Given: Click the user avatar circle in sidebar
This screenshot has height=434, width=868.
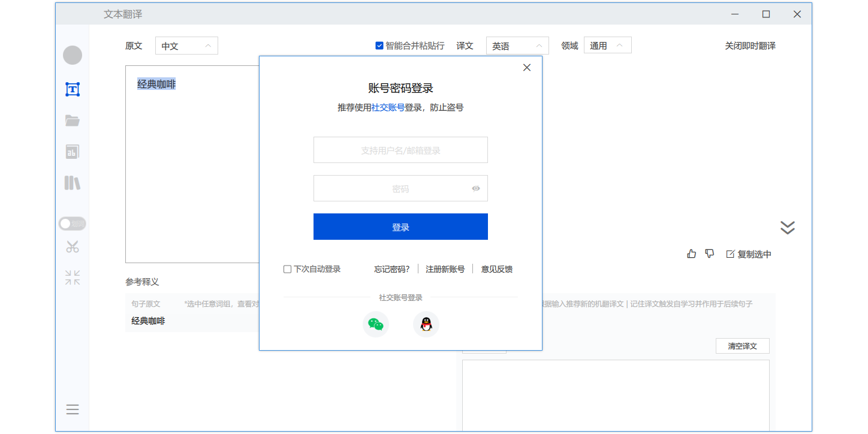Looking at the screenshot, I should 73,55.
